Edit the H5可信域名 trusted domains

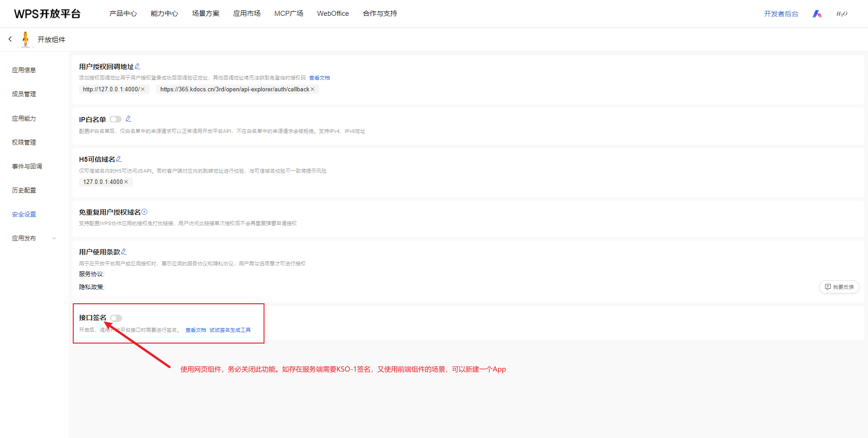point(119,159)
